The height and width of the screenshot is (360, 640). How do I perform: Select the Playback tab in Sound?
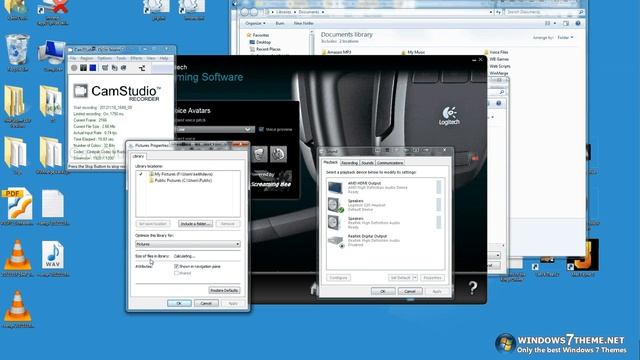click(x=331, y=162)
